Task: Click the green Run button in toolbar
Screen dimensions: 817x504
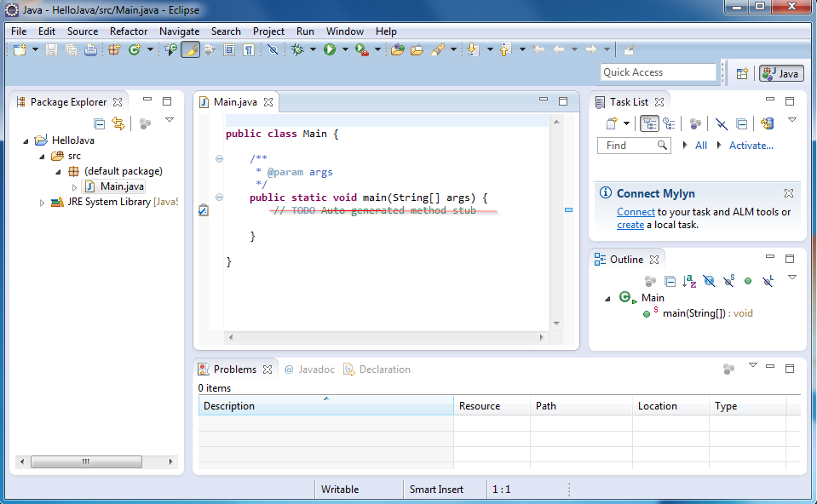Action: (329, 50)
